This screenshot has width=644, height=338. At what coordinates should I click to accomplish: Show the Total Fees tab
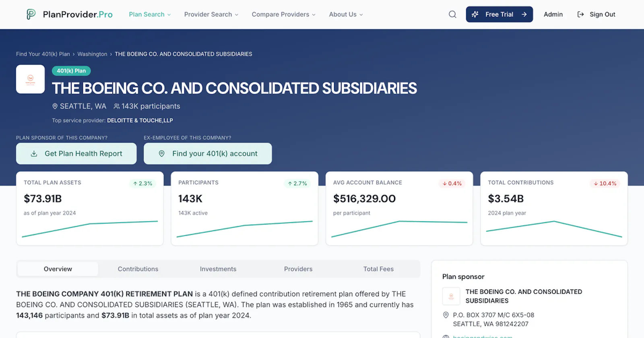click(378, 269)
